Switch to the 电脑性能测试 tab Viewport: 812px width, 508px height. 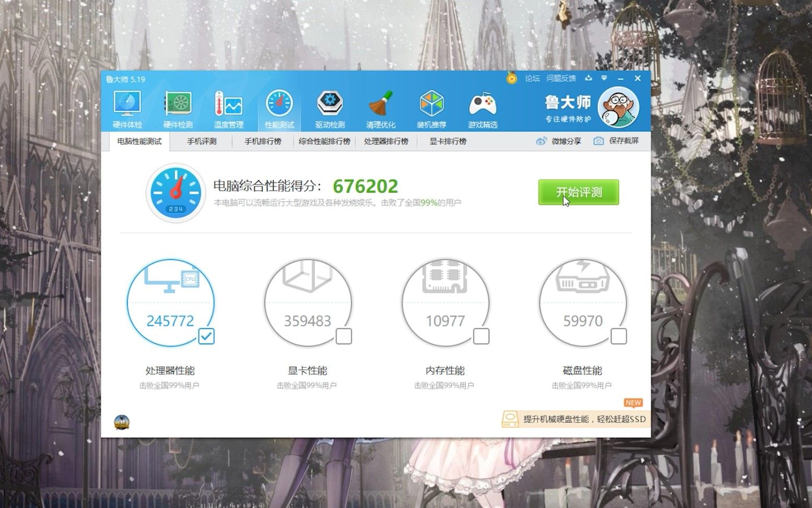(139, 141)
